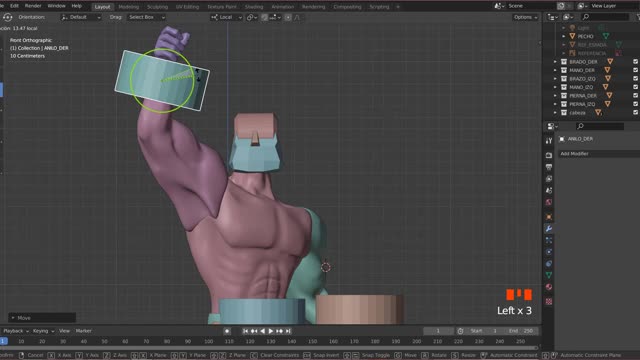Open the Keying dropdown in the timeline

[x=43, y=331]
